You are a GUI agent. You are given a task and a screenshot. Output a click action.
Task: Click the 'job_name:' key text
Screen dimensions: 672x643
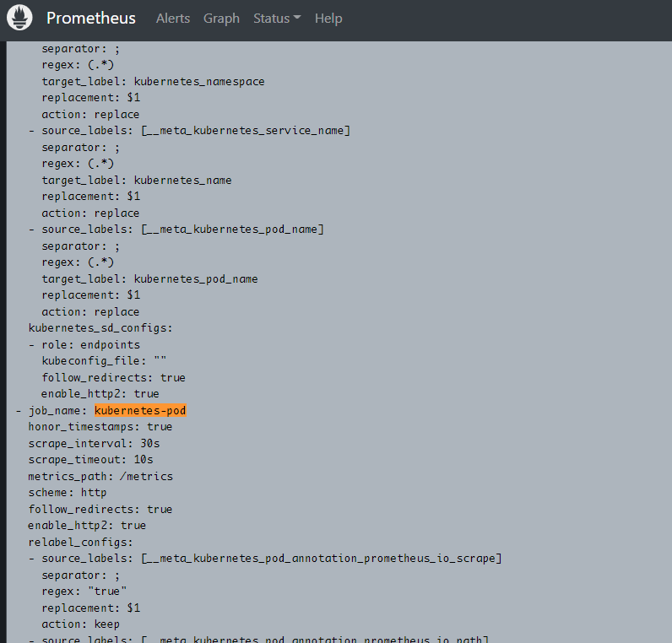tap(57, 411)
